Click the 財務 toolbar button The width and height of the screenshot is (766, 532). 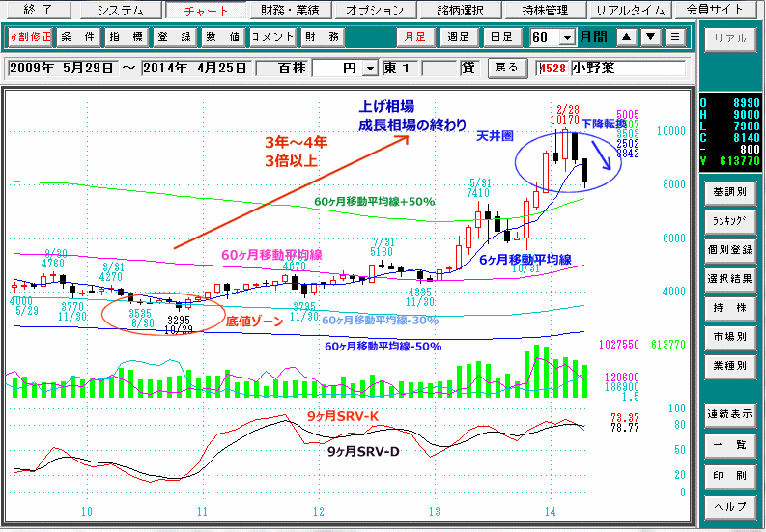pyautogui.click(x=323, y=37)
